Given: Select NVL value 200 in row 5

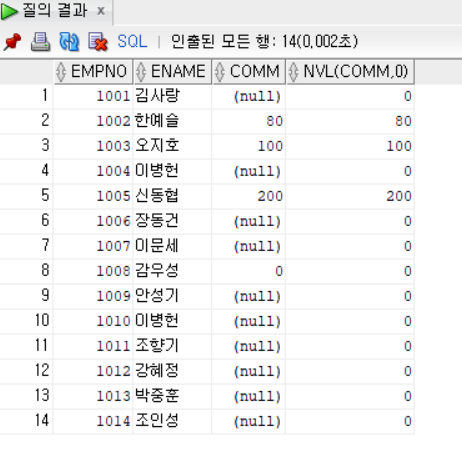Looking at the screenshot, I should [350, 196].
